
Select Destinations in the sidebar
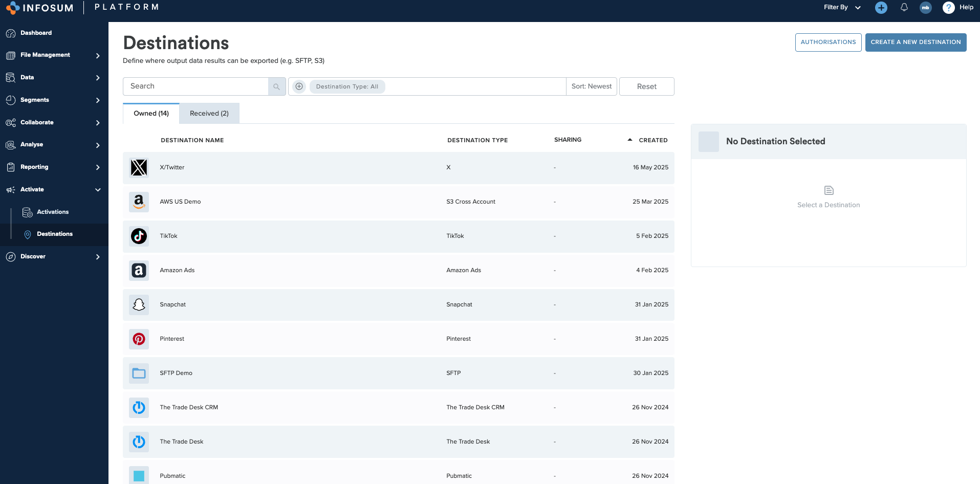click(55, 234)
